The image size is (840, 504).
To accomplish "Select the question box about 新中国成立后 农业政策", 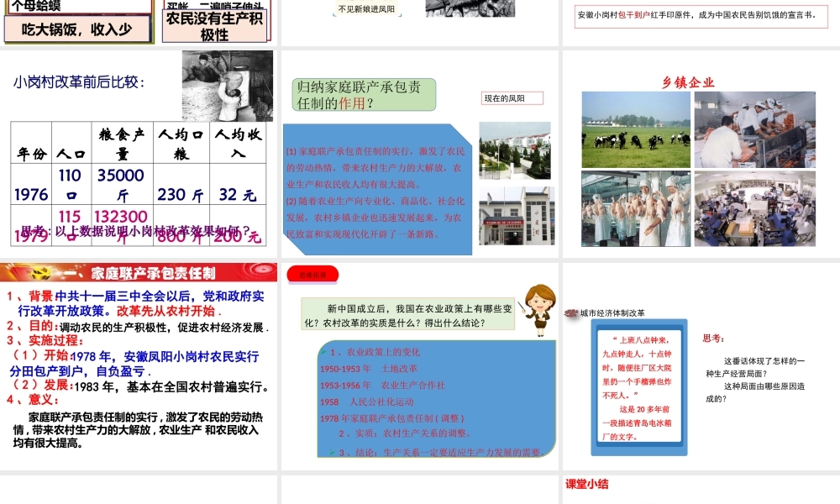I will (x=408, y=315).
